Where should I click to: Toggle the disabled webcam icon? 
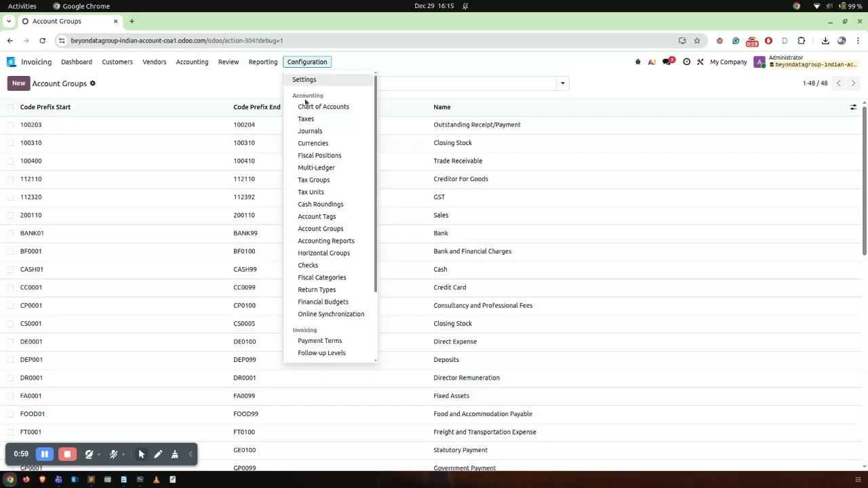[x=89, y=454]
